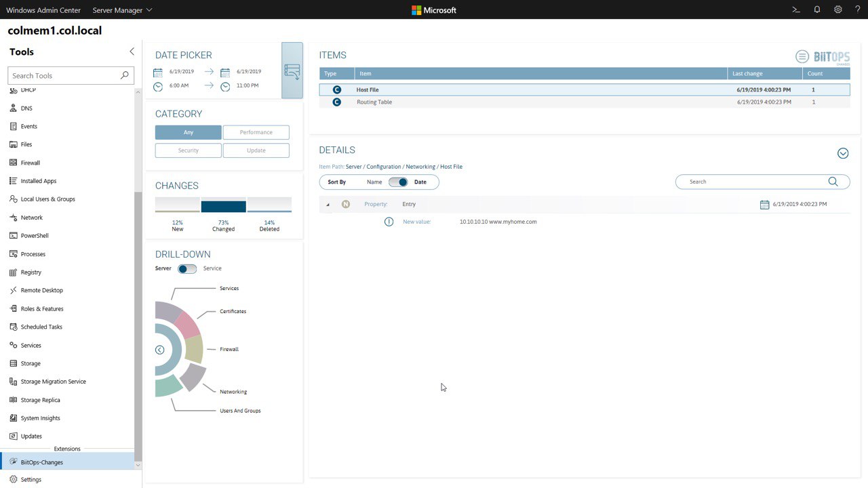Select Certificates segment label
This screenshot has width=868, height=488.
[x=233, y=311]
